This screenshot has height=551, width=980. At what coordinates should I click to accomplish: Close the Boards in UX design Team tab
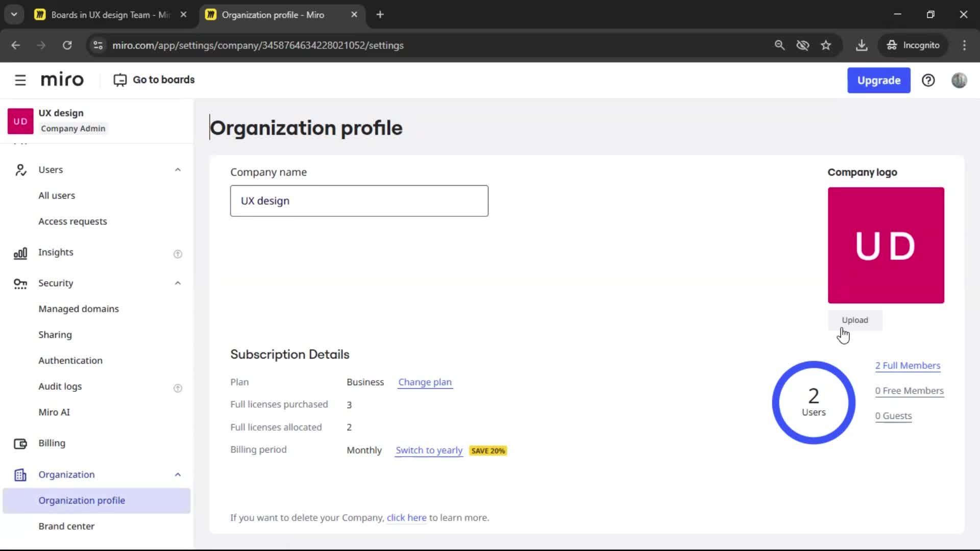tap(183, 15)
